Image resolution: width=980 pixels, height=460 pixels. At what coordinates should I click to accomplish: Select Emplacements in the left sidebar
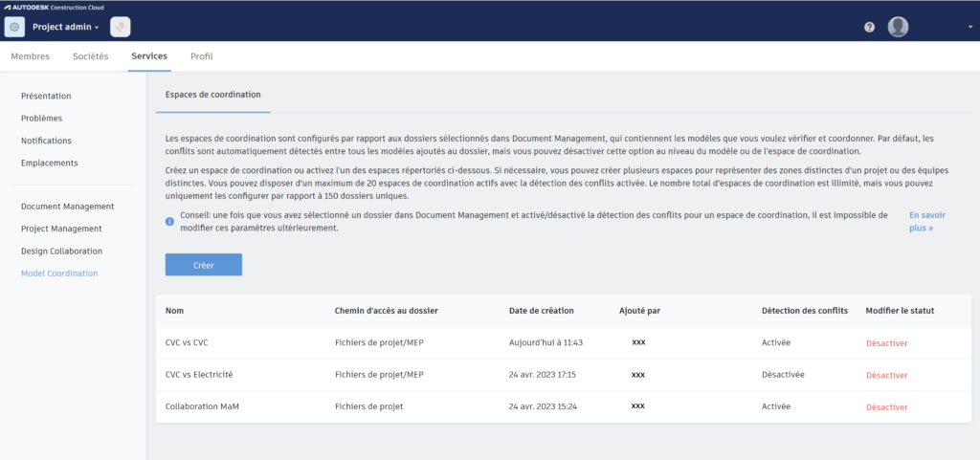pyautogui.click(x=50, y=163)
